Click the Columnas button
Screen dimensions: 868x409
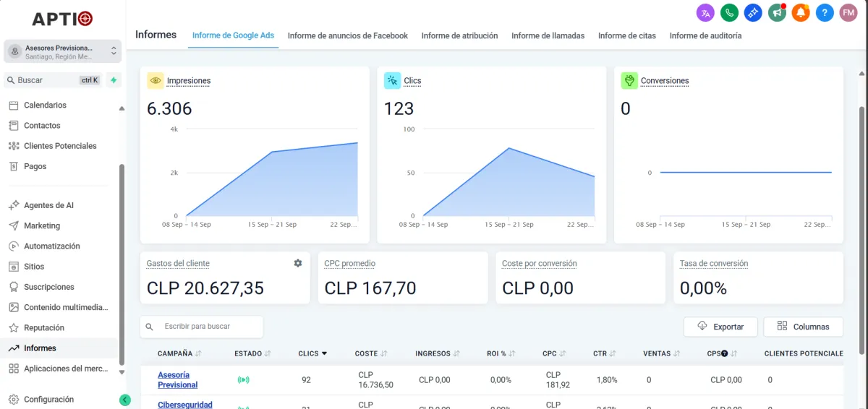coord(803,327)
